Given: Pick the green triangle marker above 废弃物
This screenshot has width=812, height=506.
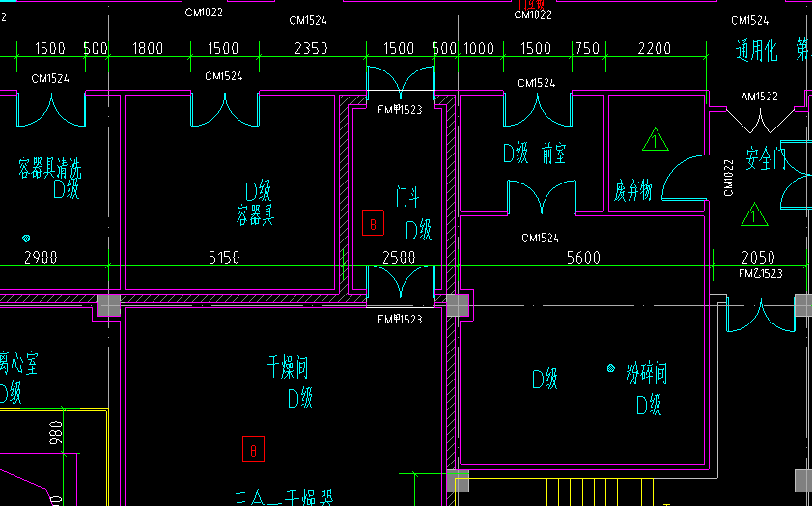Looking at the screenshot, I should pyautogui.click(x=655, y=140).
